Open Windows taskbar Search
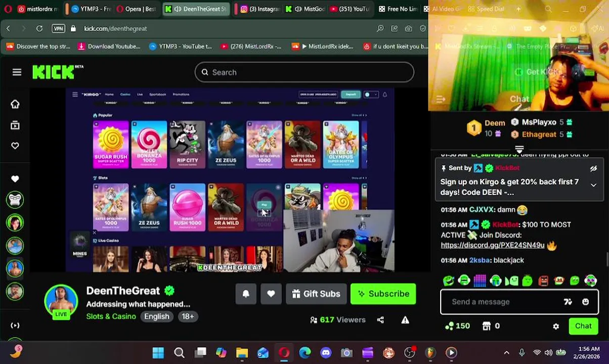Image resolution: width=609 pixels, height=364 pixels. pyautogui.click(x=179, y=352)
